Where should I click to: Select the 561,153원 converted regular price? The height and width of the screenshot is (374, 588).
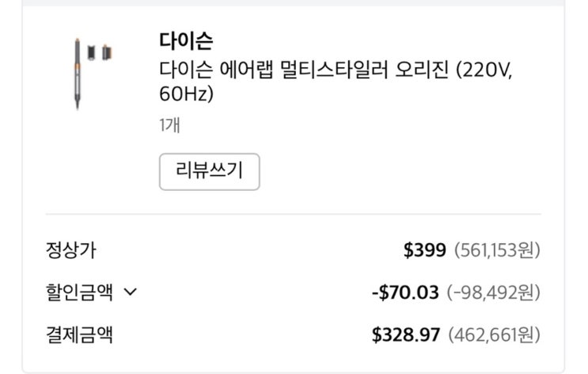point(498,251)
